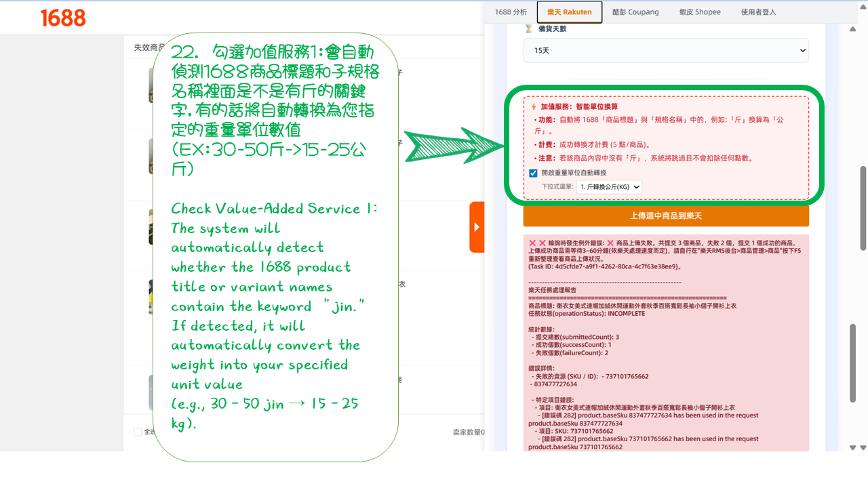Go to the 使用者登入 tab

758,12
